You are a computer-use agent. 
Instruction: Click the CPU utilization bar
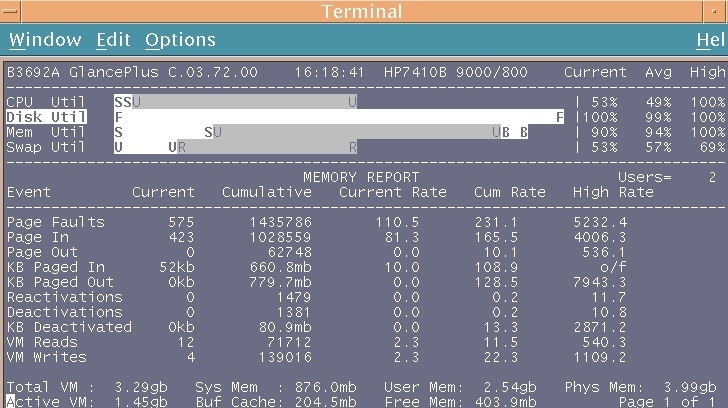(236, 102)
